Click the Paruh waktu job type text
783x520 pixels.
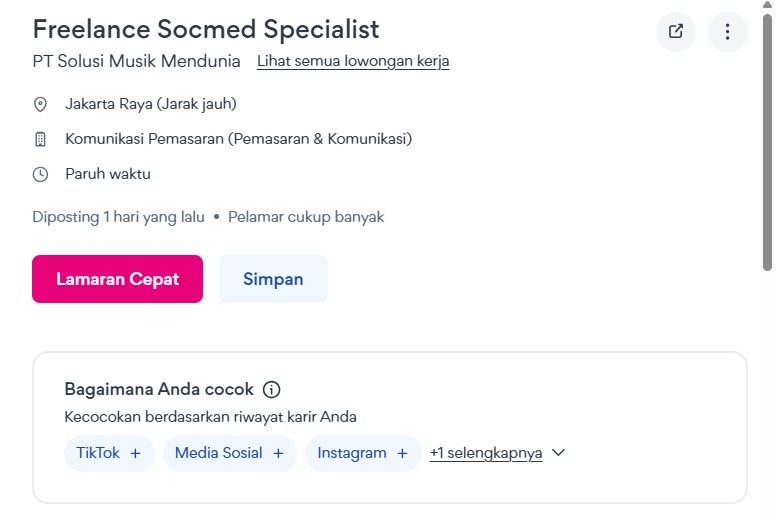point(108,174)
